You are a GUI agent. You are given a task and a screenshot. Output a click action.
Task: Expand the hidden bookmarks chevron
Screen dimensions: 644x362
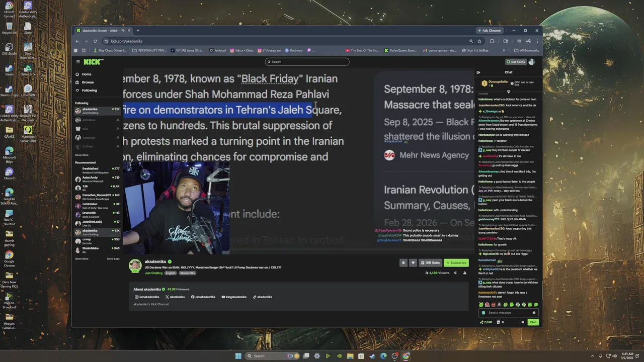[504, 50]
